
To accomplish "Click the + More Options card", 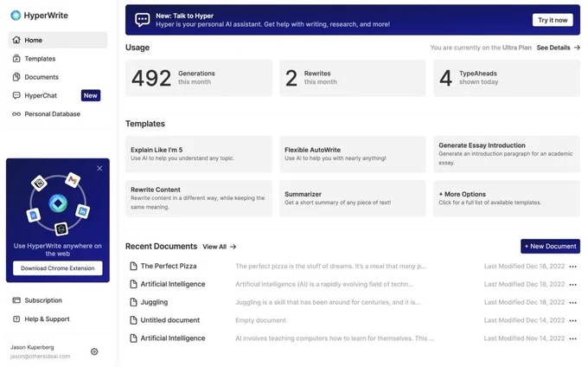I will (507, 198).
